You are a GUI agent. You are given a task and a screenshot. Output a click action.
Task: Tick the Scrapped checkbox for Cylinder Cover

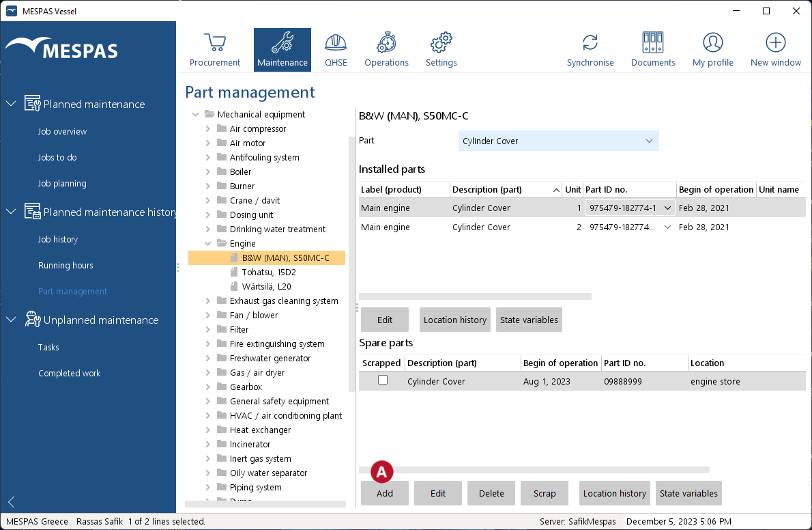pyautogui.click(x=383, y=380)
